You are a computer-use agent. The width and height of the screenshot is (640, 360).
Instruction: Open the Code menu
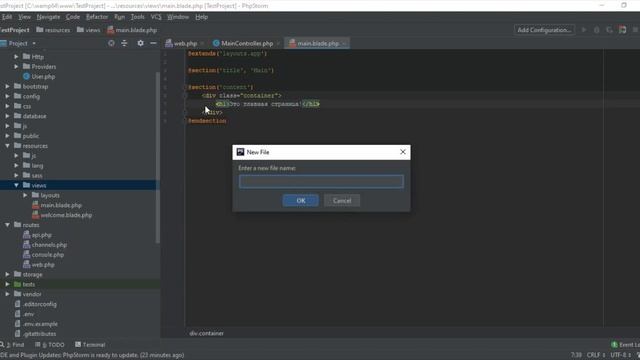click(x=73, y=17)
